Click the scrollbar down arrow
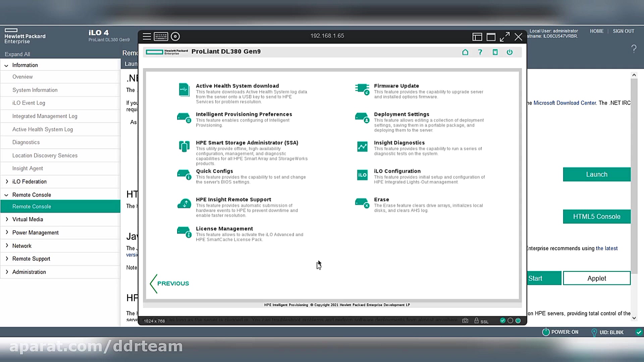The image size is (644, 362). click(634, 318)
